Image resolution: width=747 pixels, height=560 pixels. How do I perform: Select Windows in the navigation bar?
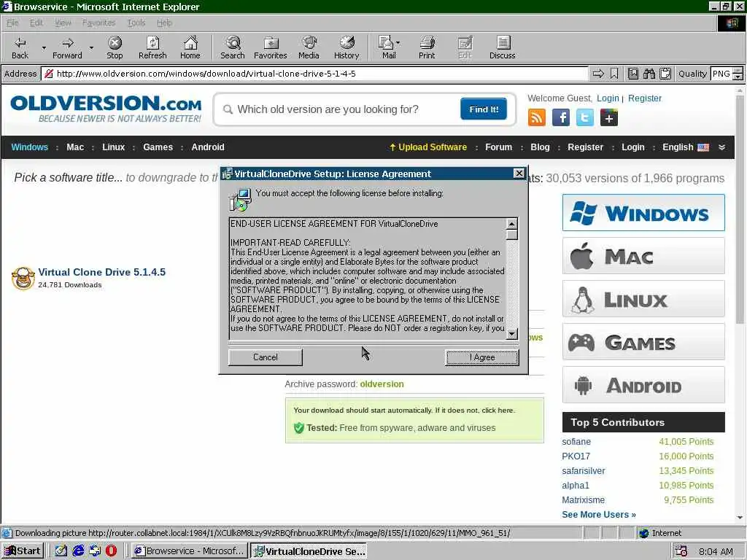tap(29, 147)
